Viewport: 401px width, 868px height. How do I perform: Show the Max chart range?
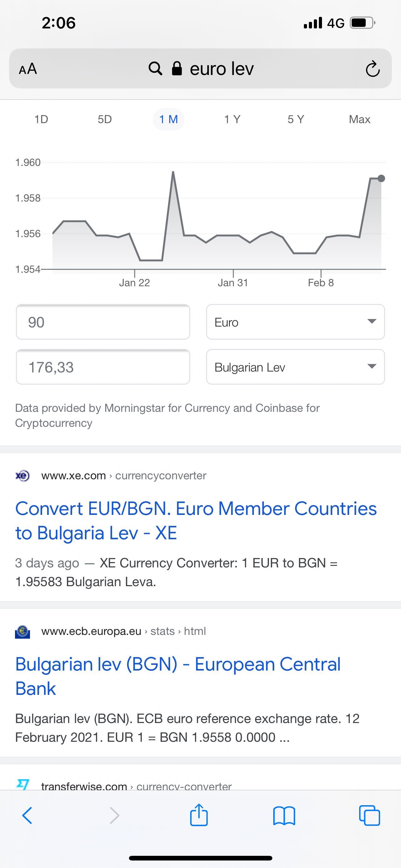359,119
